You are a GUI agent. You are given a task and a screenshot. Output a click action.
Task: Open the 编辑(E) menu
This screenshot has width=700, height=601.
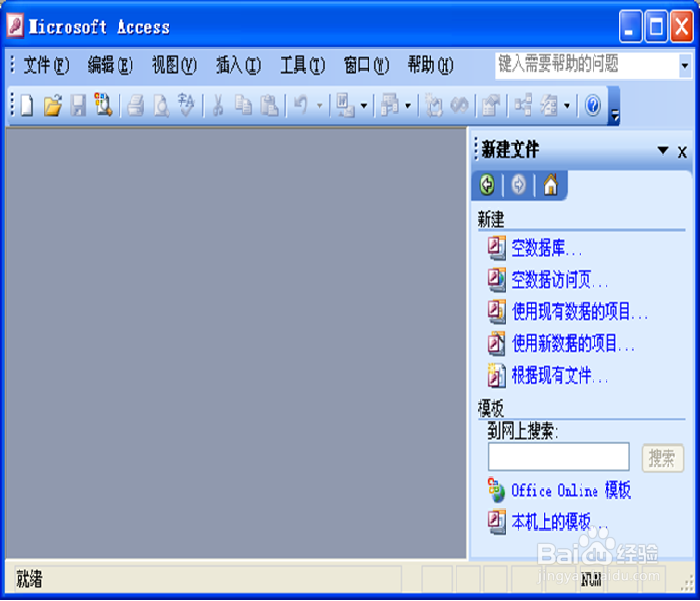click(x=110, y=66)
